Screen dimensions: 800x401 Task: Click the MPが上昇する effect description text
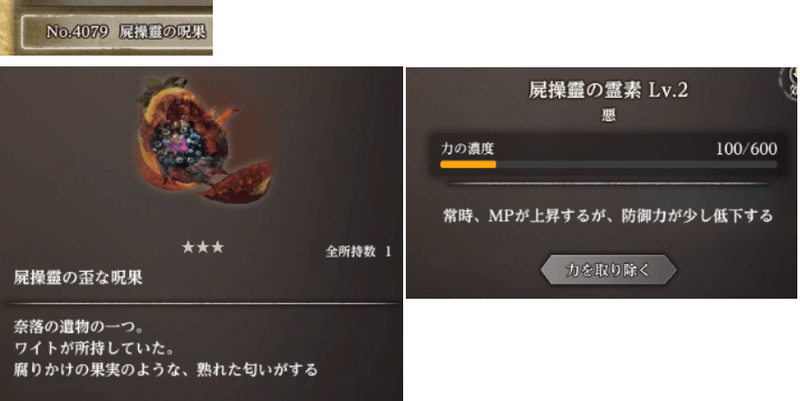pos(608,216)
